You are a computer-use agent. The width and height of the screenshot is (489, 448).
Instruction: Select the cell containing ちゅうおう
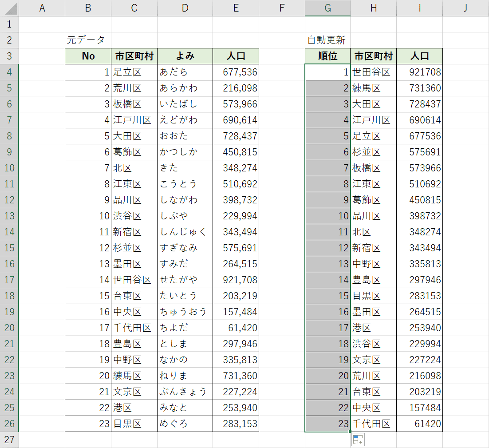click(185, 312)
